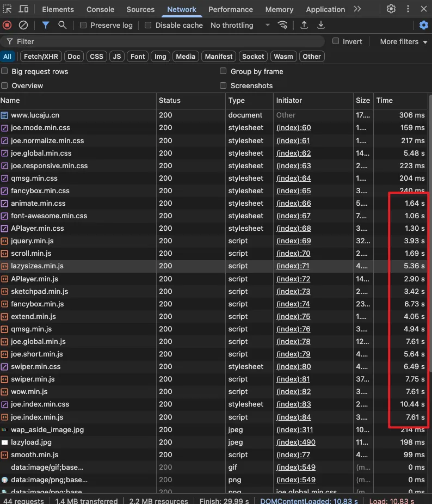This screenshot has height=504, width=432.
Task: Enable Big request rows
Action: pyautogui.click(x=4, y=71)
